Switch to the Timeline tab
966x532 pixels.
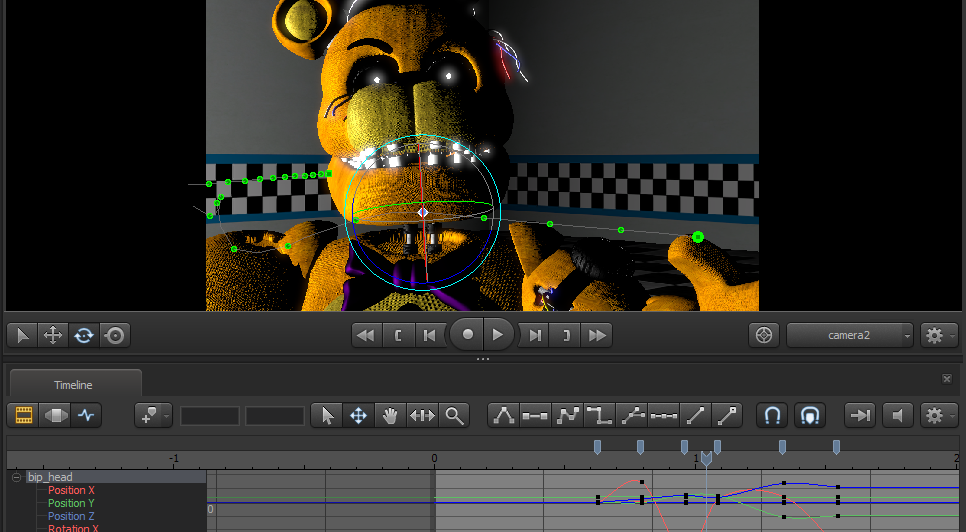(73, 385)
